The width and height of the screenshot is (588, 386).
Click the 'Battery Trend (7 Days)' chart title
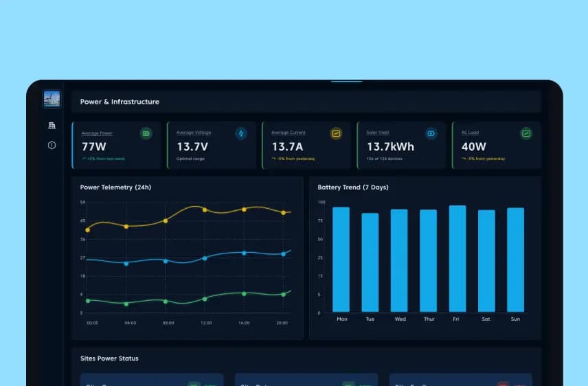pyautogui.click(x=353, y=188)
